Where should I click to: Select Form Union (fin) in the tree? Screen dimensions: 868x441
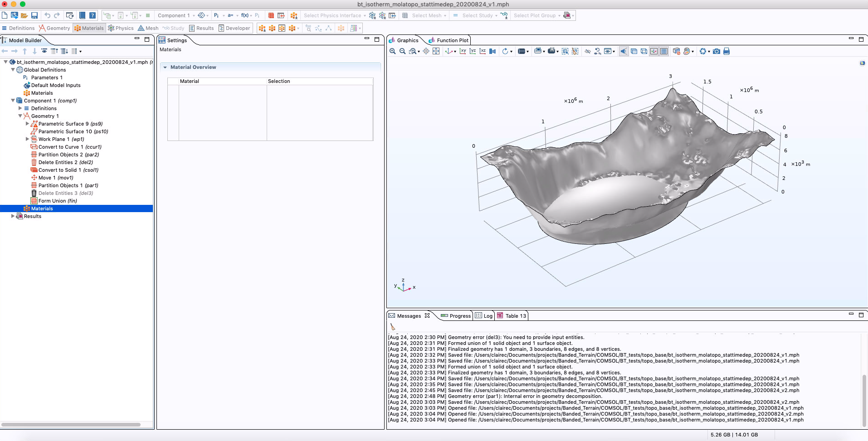[x=57, y=201]
